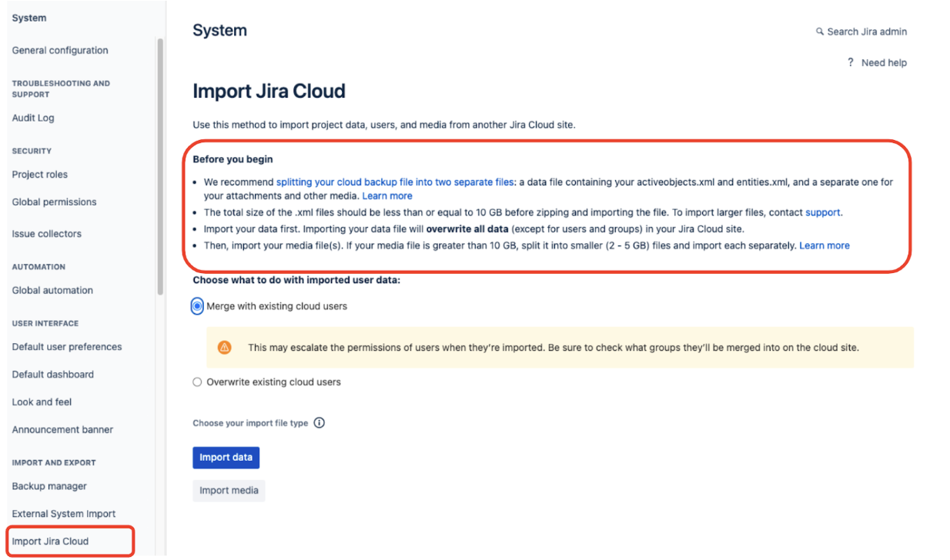Viewport: 950px width, 560px height.
Task: Open Global permissions settings
Action: point(54,202)
